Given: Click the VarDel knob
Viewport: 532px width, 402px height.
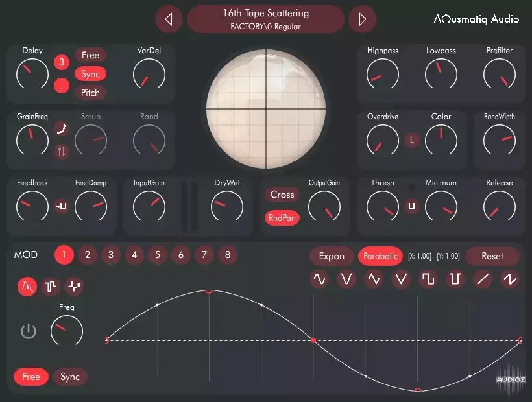Looking at the screenshot, I should click(149, 74).
